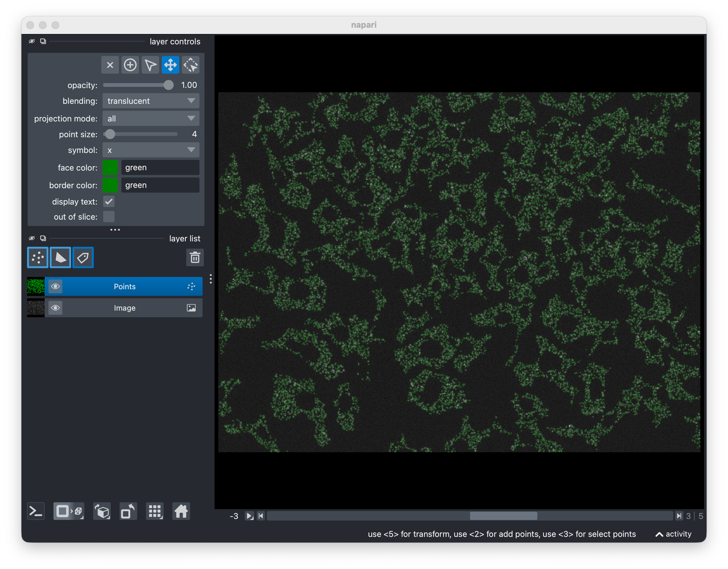Click the roll dimensions cube icon
This screenshot has width=728, height=569.
coord(102,511)
